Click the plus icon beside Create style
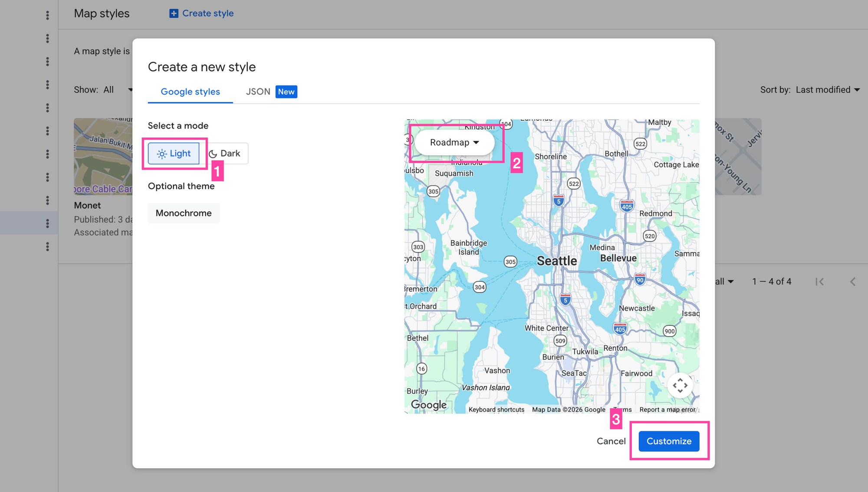Image resolution: width=868 pixels, height=492 pixels. [174, 13]
